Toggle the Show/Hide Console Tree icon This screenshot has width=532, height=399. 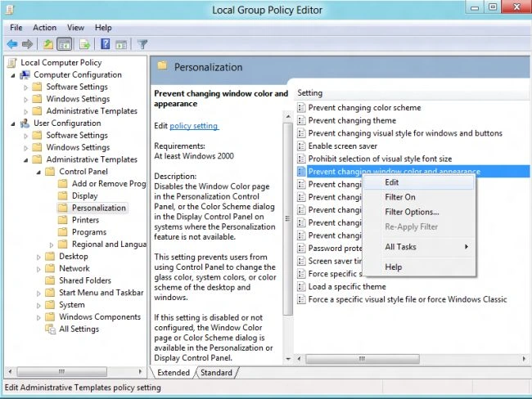tap(65, 44)
